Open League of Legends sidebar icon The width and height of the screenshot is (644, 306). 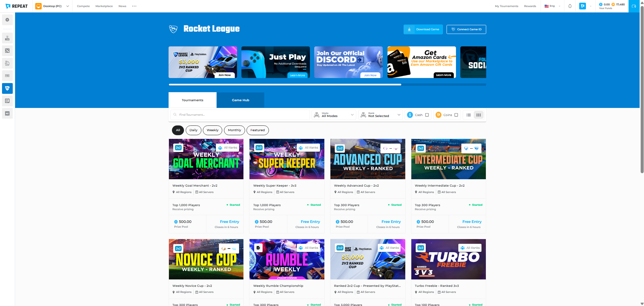click(x=7, y=63)
